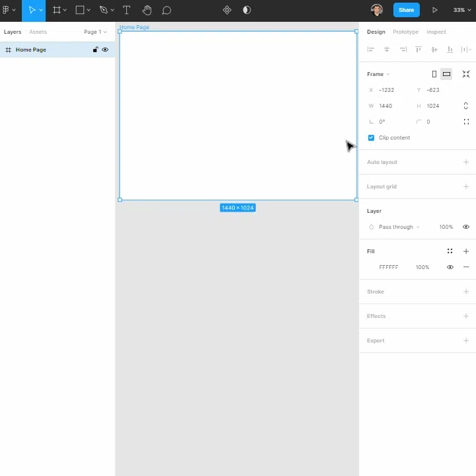Click Align top icon

tap(418, 49)
